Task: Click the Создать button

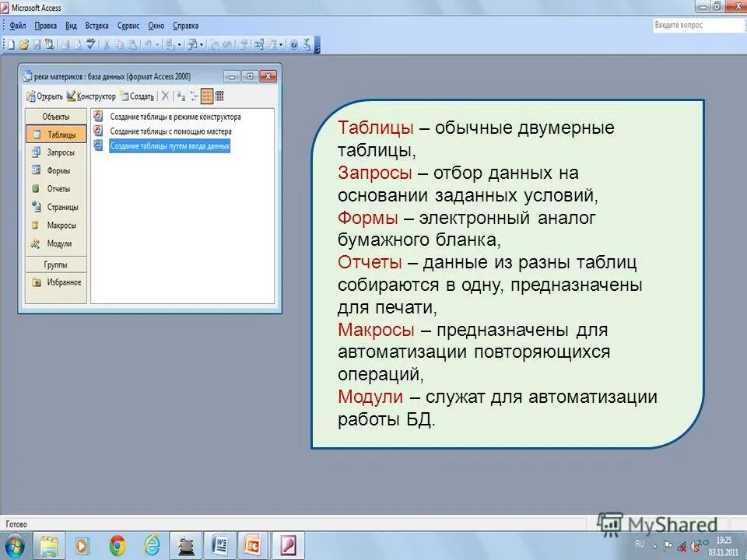Action: click(138, 96)
